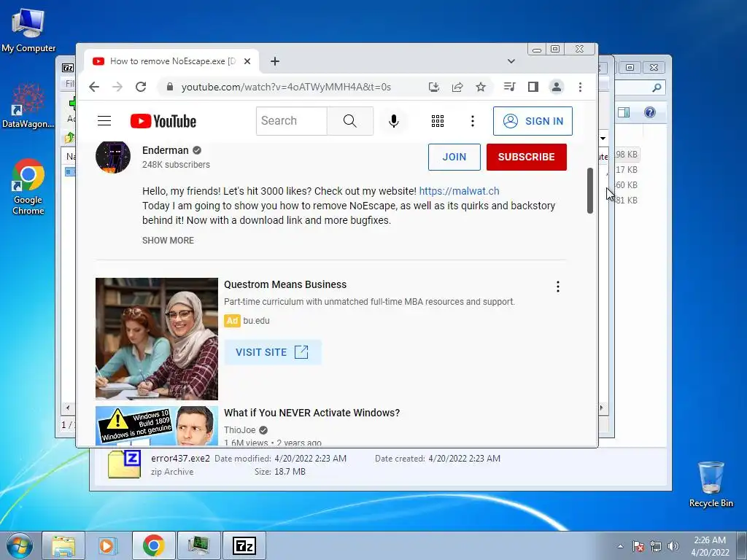Open more options for Questrom ad
This screenshot has width=747, height=560.
[x=558, y=286]
